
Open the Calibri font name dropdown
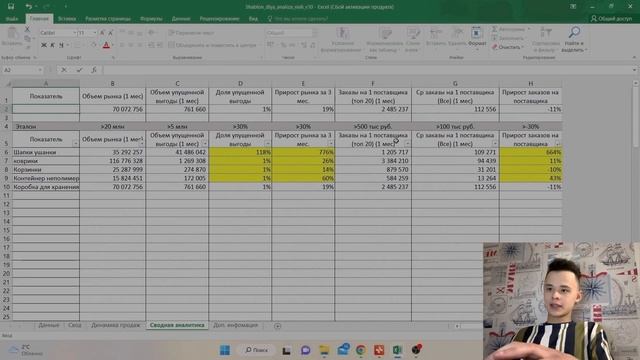click(75, 33)
